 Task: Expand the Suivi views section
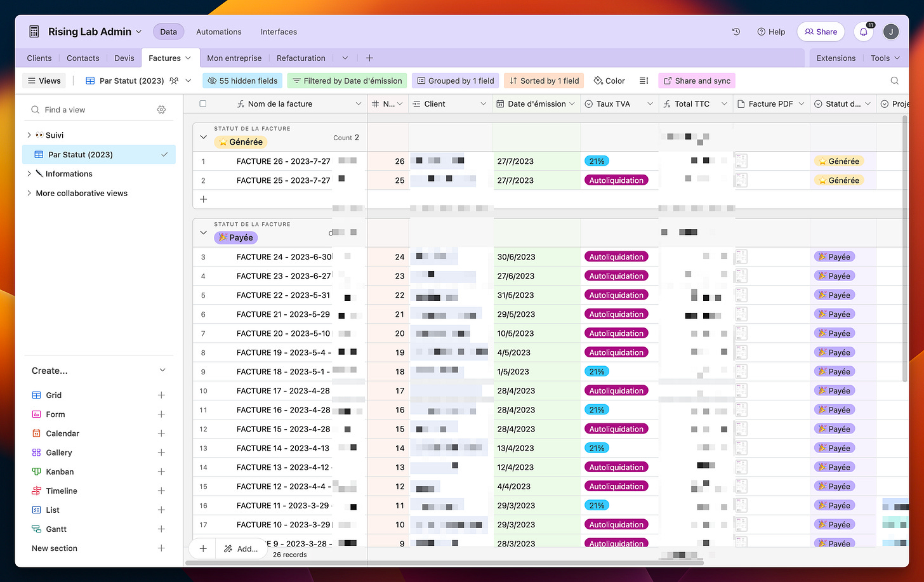point(29,135)
